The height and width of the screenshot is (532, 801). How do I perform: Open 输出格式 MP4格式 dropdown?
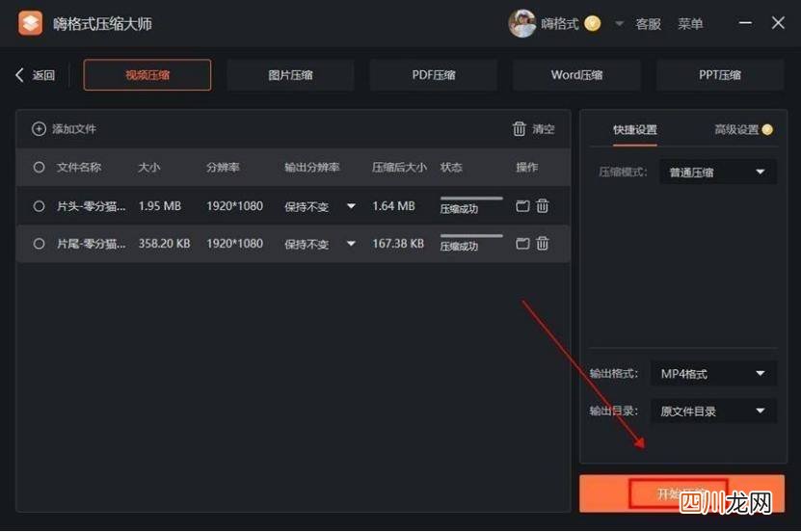(x=713, y=374)
